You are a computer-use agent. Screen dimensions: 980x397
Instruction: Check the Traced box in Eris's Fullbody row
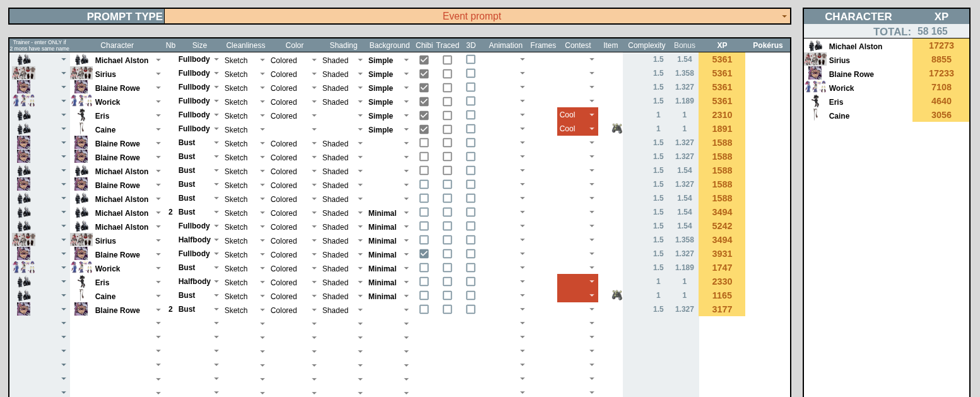447,116
